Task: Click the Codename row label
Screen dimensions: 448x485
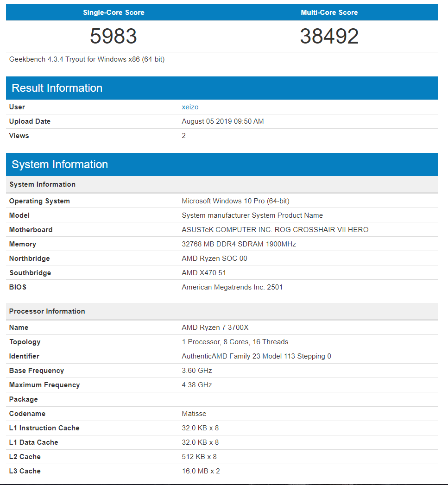Action: click(x=27, y=414)
